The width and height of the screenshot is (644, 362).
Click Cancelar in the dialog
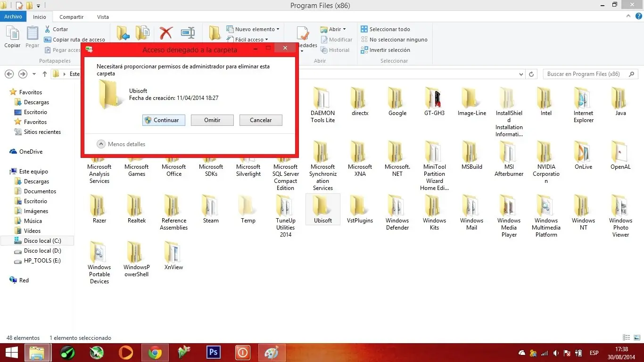[261, 120]
